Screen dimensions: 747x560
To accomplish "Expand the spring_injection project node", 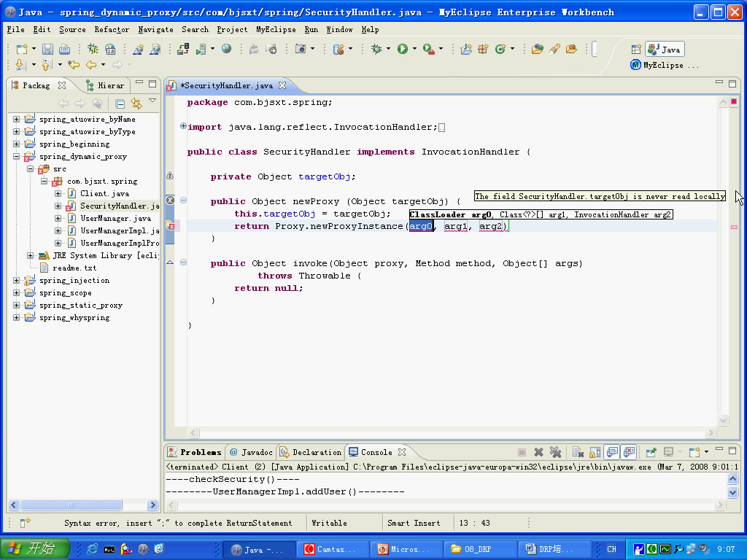I will click(x=16, y=281).
